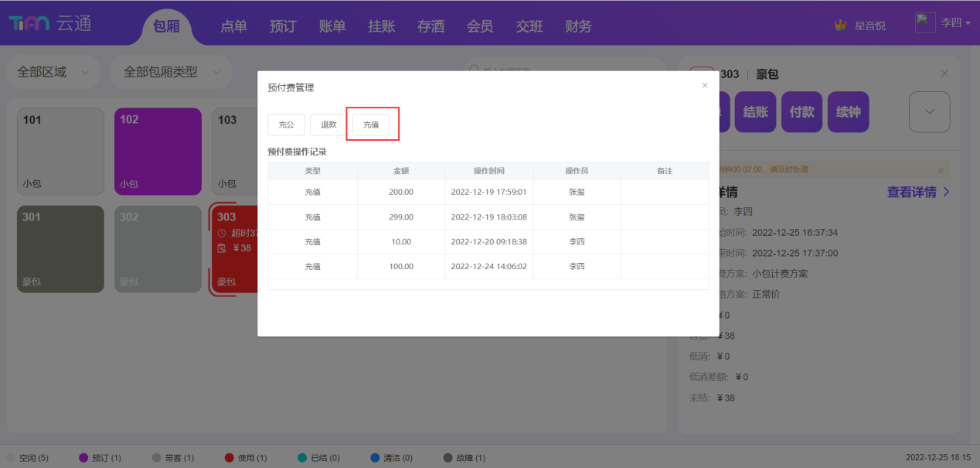Select the purple room 102 tile
The height and width of the screenshot is (468, 980).
click(x=158, y=151)
